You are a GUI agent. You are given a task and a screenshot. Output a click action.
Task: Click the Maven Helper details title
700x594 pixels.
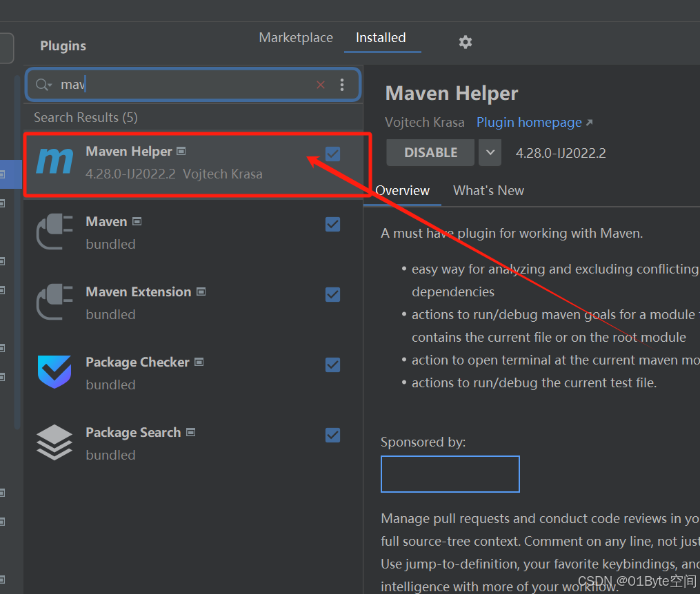451,94
